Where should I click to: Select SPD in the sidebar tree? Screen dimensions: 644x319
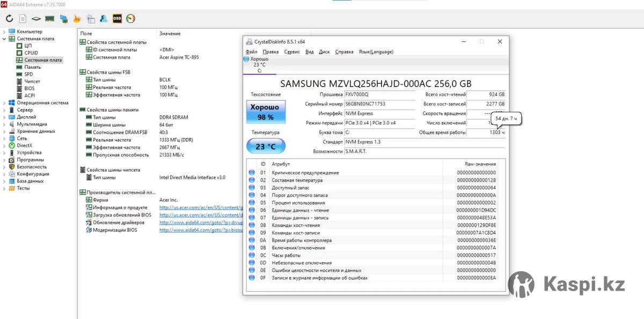(x=28, y=74)
